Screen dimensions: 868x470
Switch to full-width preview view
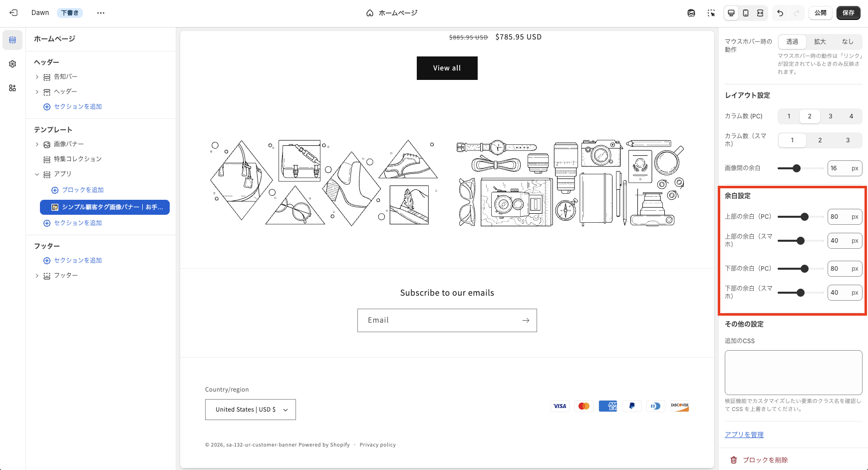click(760, 13)
